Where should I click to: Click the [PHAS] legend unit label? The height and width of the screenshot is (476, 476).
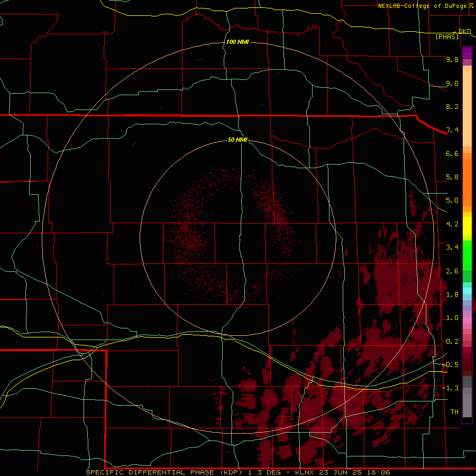[447, 36]
